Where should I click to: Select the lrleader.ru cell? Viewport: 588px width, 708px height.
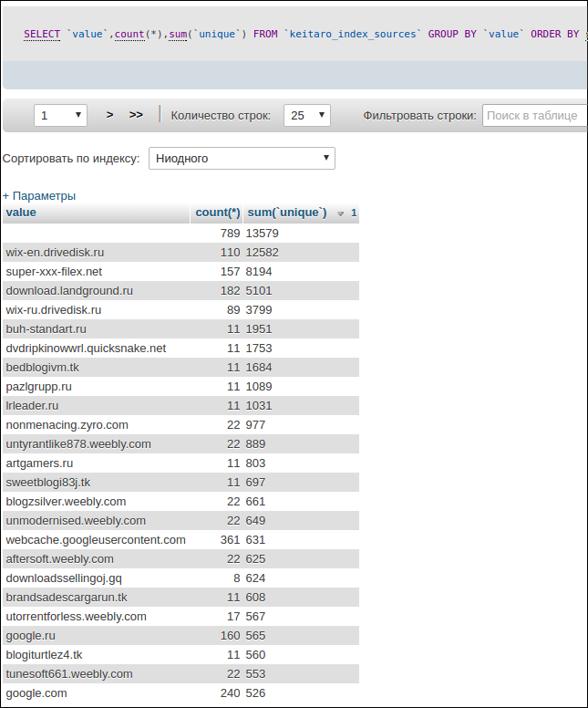tap(96, 406)
